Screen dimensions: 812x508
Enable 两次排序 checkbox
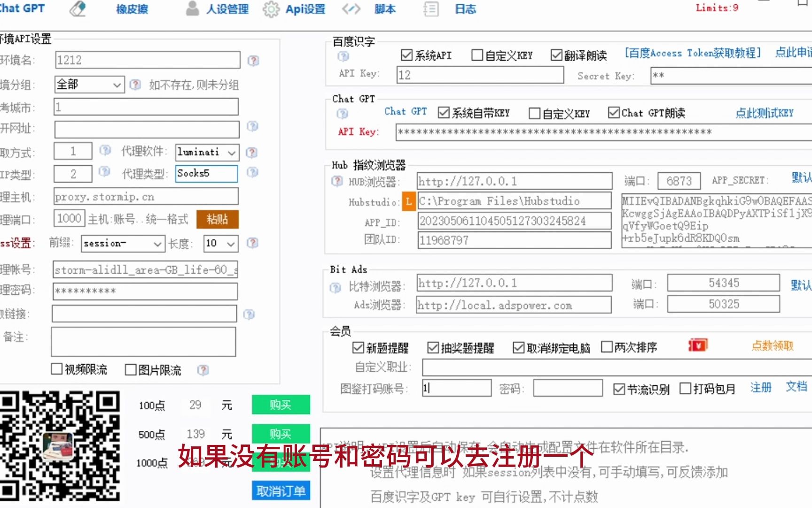(x=607, y=347)
